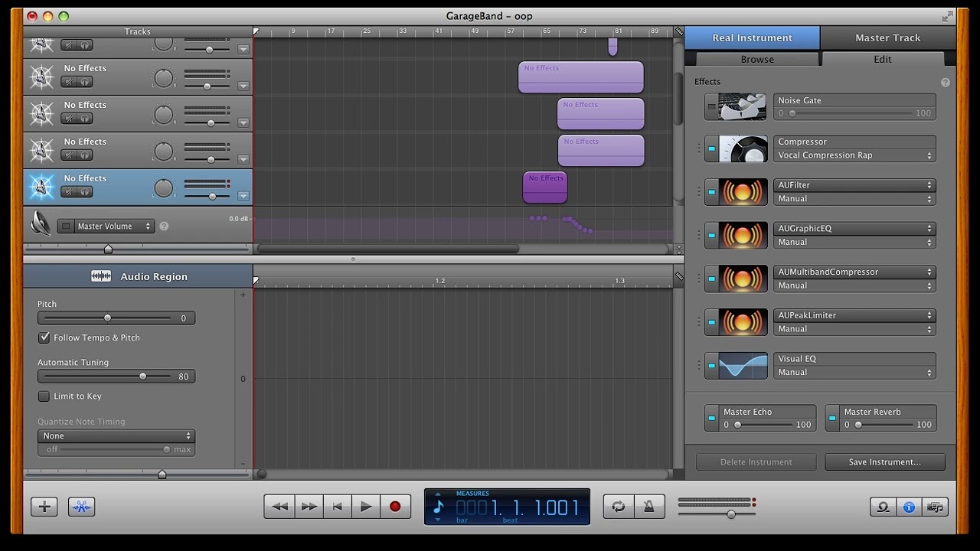The image size is (980, 551).
Task: Click the rewind transport button
Action: 279,507
